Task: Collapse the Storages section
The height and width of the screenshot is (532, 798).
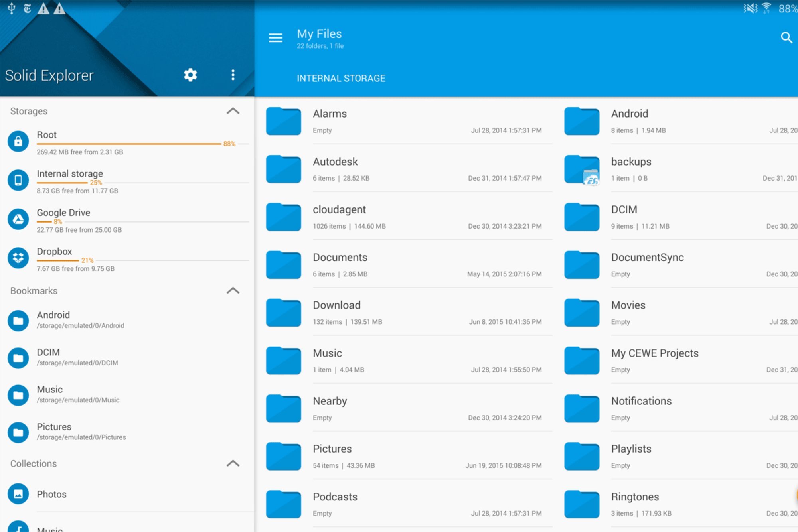Action: tap(233, 111)
